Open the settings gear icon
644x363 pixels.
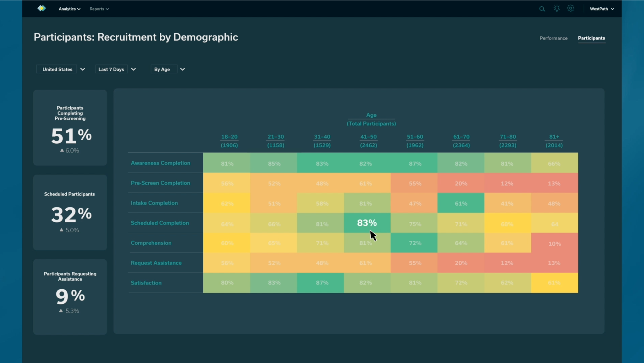tap(571, 8)
